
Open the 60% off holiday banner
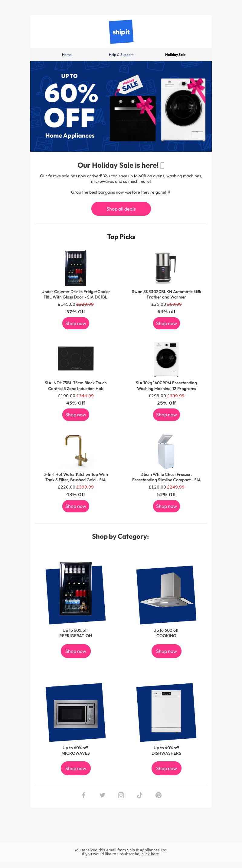(121, 106)
